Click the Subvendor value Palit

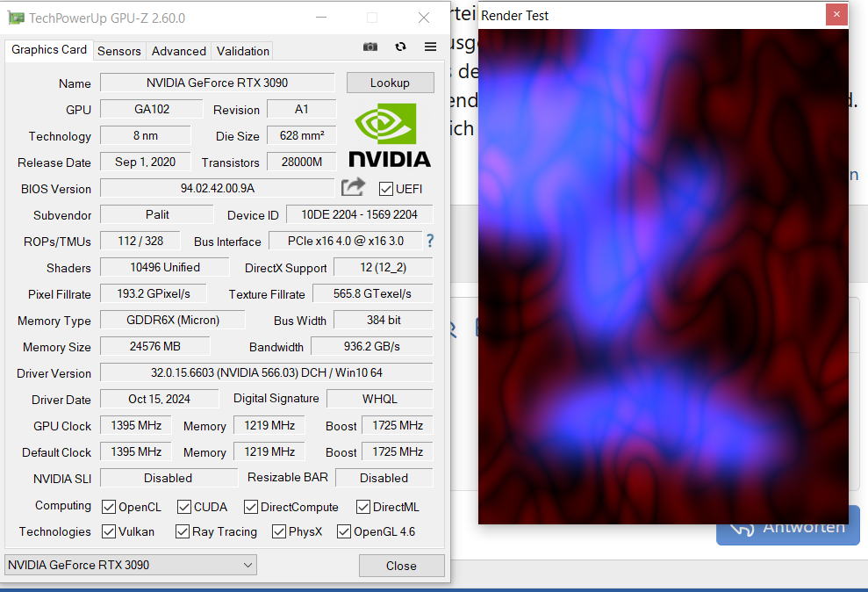point(156,214)
